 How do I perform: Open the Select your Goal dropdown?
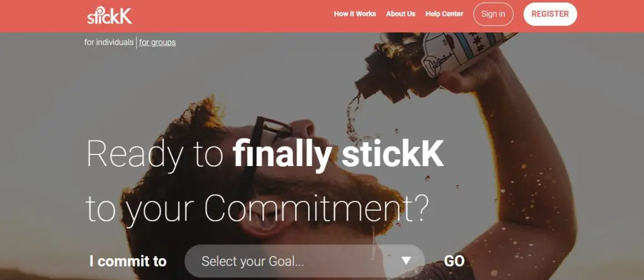304,261
